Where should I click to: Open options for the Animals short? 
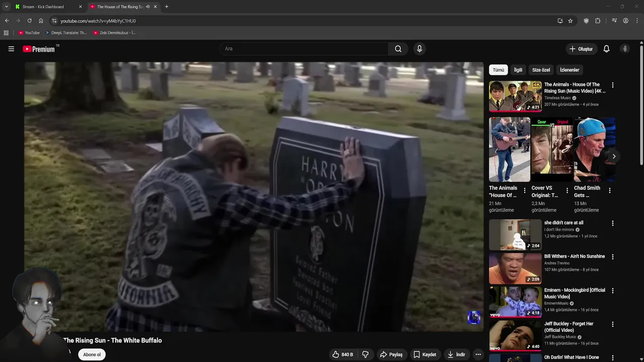pyautogui.click(x=525, y=191)
